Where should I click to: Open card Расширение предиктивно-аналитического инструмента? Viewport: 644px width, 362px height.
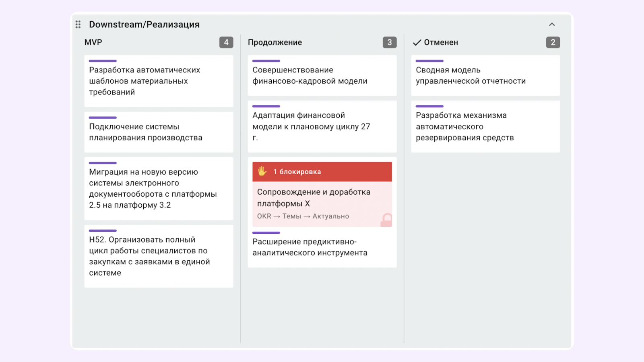tap(322, 248)
